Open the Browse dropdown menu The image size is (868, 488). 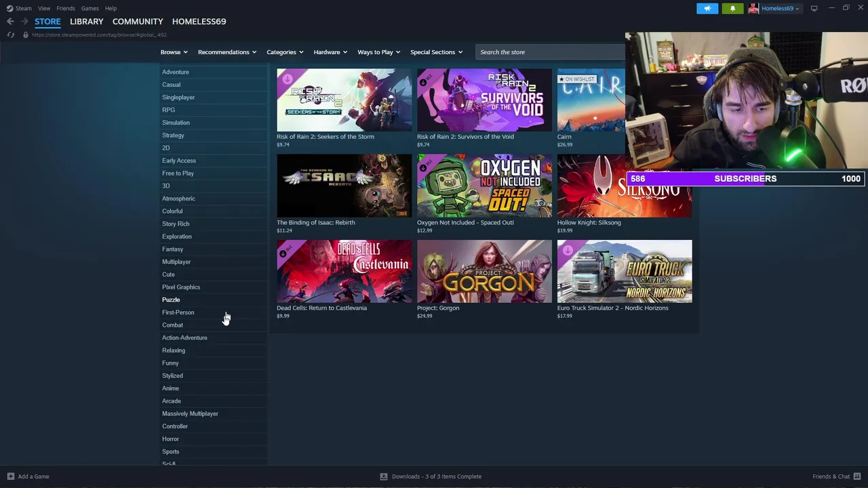pos(174,52)
